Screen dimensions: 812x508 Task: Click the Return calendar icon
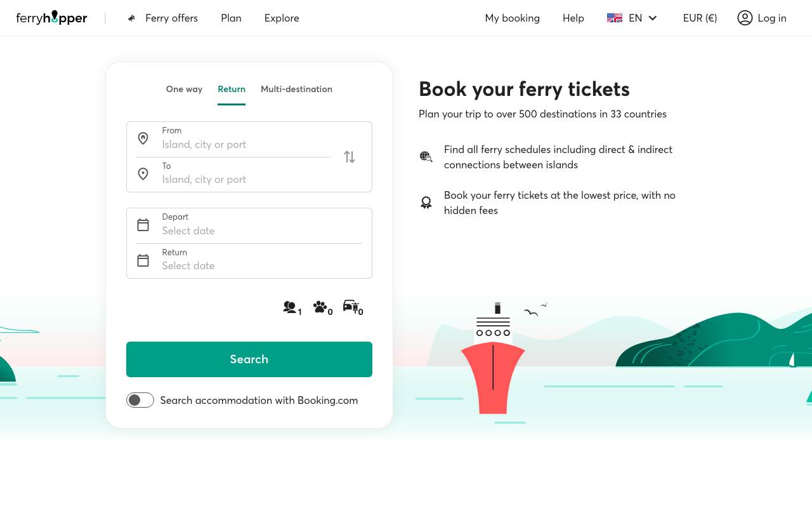point(143,260)
